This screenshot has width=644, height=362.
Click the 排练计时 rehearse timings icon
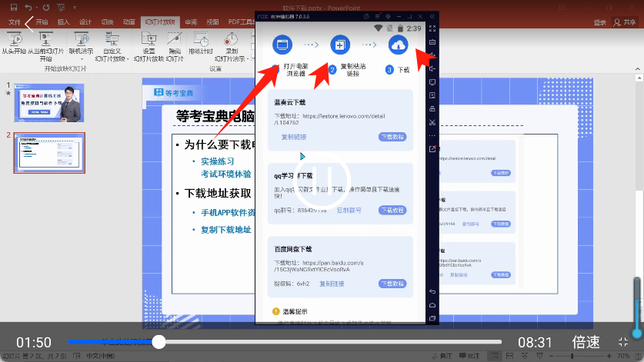pyautogui.click(x=203, y=39)
